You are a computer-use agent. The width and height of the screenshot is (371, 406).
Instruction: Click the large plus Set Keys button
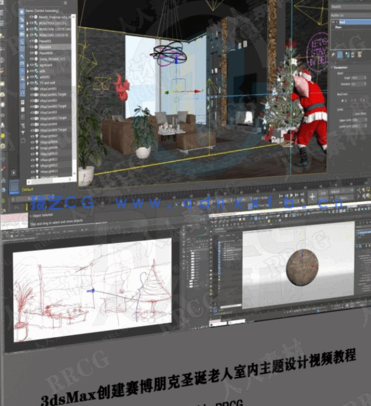click(312, 196)
